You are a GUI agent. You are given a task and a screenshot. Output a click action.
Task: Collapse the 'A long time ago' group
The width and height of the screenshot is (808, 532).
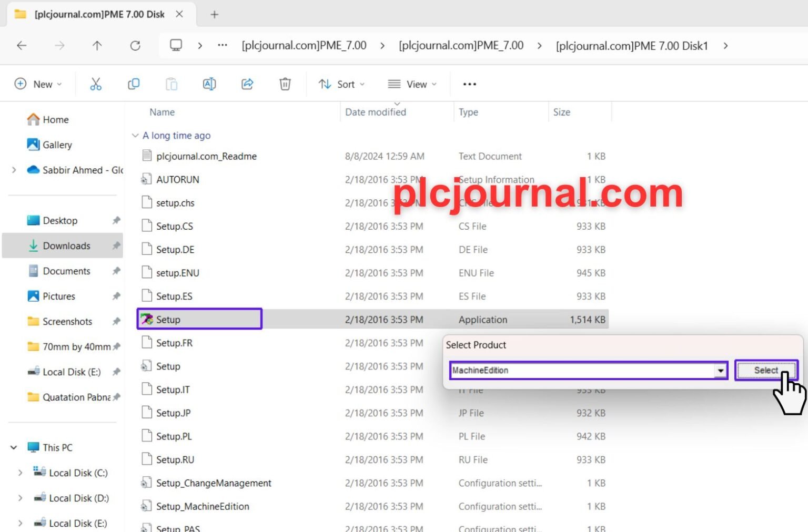[x=135, y=136]
